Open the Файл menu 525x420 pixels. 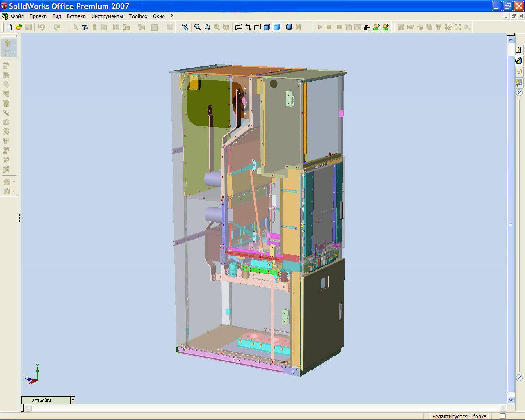(x=17, y=16)
